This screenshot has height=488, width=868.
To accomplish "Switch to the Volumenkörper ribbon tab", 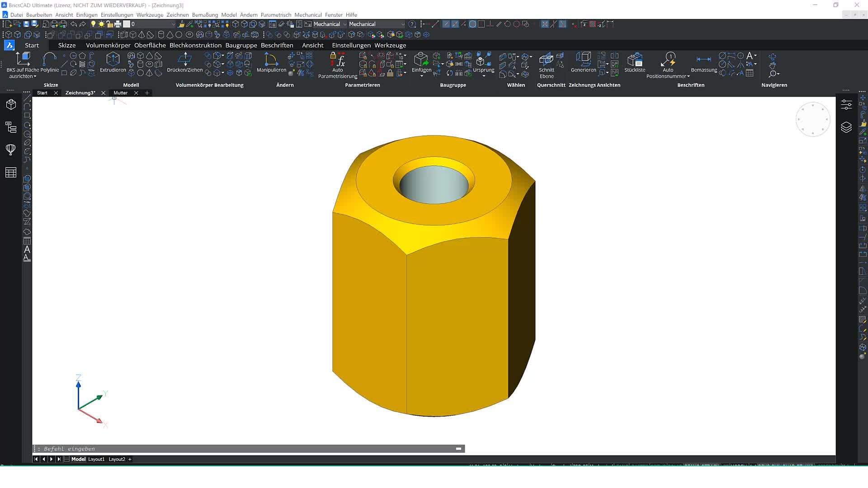I will tap(108, 45).
